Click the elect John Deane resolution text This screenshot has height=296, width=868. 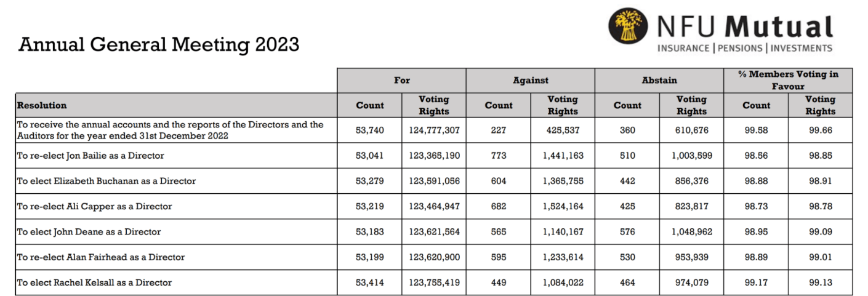pyautogui.click(x=89, y=232)
